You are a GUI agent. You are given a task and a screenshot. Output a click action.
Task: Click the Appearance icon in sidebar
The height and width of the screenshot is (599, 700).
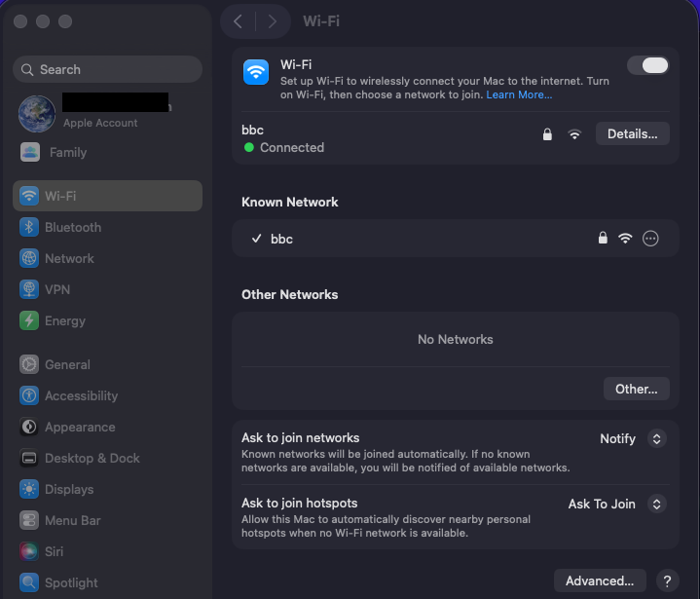[x=29, y=427]
